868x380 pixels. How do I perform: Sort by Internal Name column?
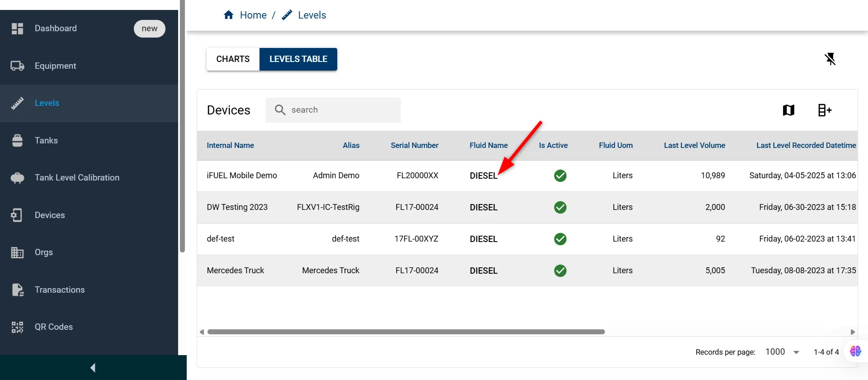230,145
